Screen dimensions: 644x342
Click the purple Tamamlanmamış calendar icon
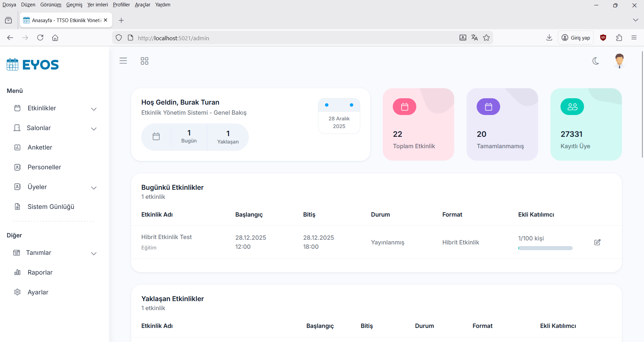click(x=488, y=107)
